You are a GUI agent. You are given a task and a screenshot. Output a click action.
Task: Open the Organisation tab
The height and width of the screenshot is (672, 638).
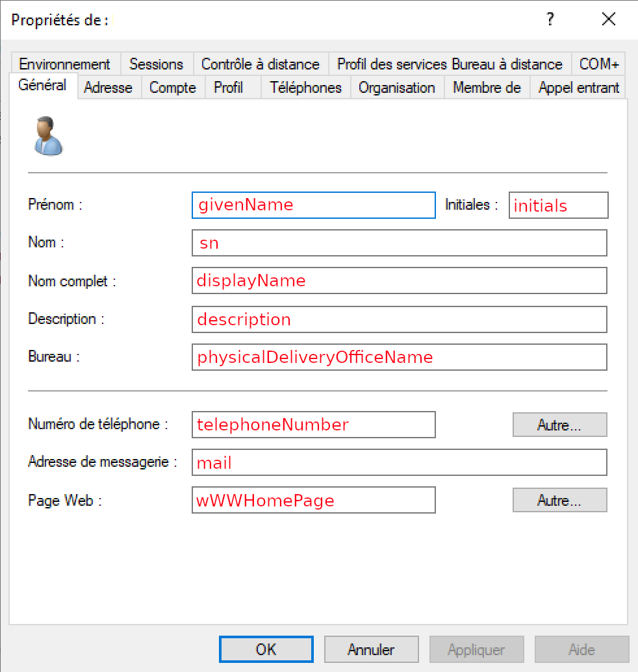[x=396, y=88]
